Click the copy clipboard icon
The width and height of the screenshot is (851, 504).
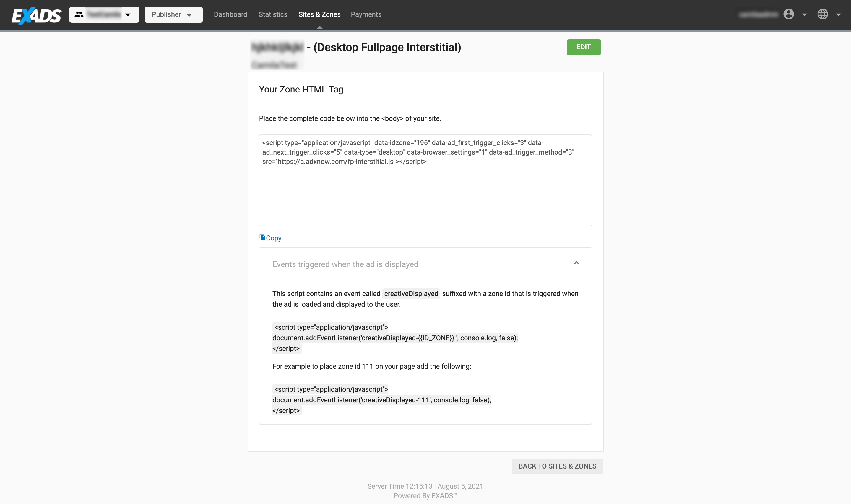pyautogui.click(x=262, y=237)
